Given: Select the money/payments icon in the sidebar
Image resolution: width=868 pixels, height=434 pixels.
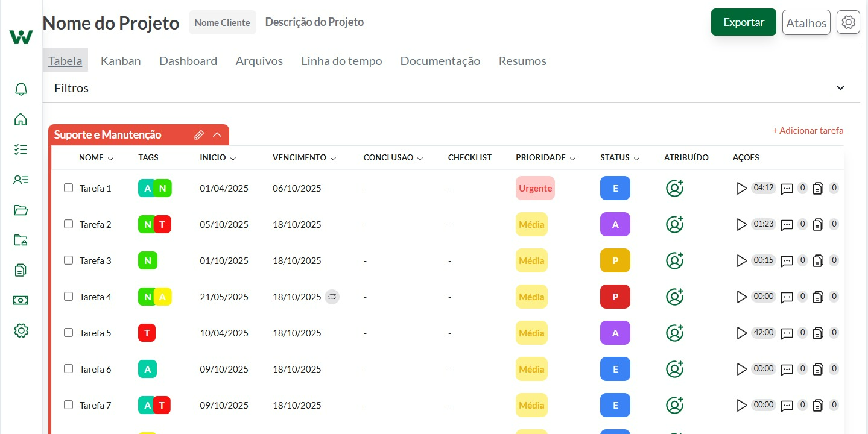Looking at the screenshot, I should 21,300.
